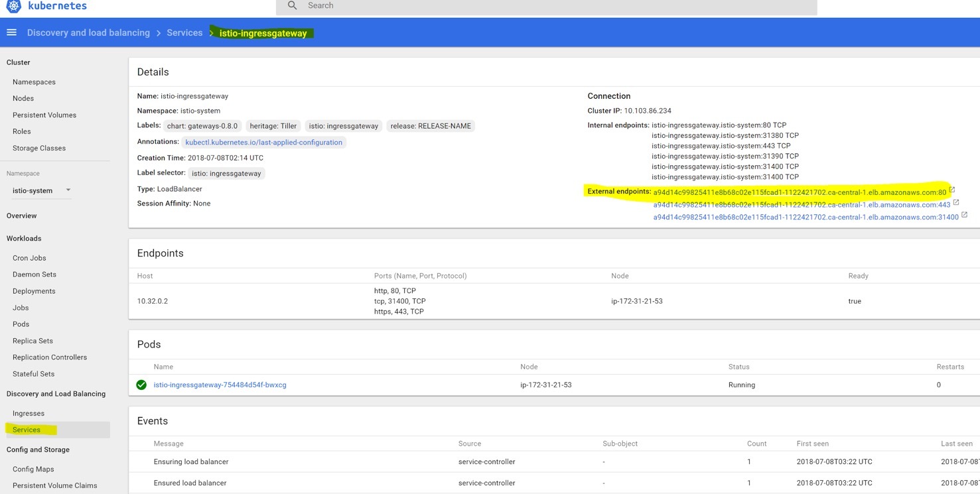Open Overview in the sidebar
980x494 pixels.
coord(22,216)
